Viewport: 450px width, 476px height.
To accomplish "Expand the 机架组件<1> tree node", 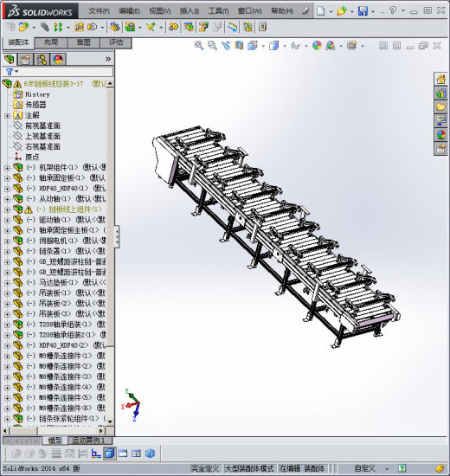I will 7,168.
